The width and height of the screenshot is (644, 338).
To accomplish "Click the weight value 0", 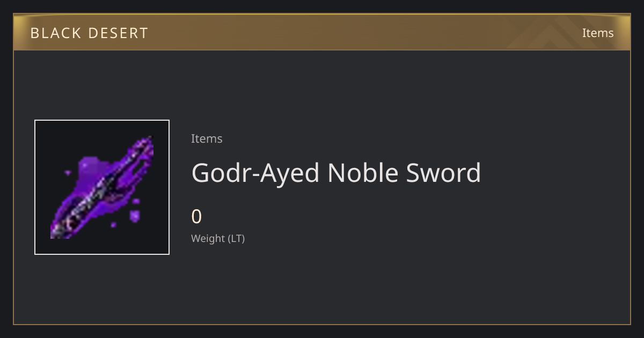I will point(196,217).
